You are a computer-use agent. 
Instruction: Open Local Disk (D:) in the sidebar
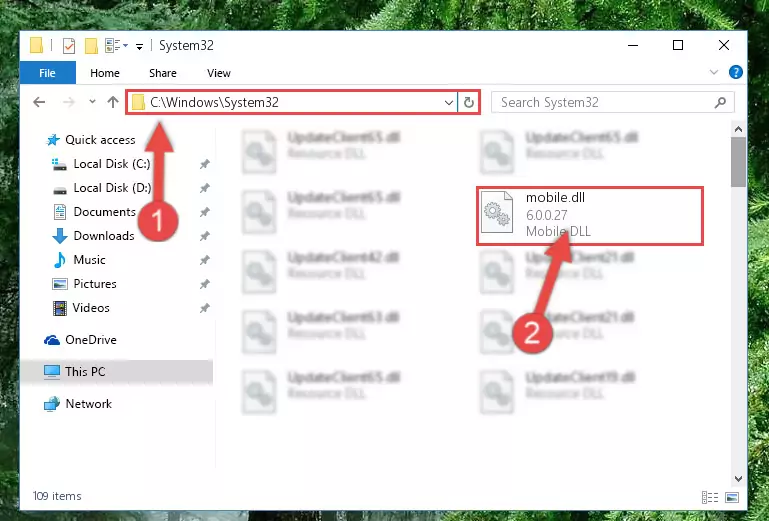pos(112,188)
